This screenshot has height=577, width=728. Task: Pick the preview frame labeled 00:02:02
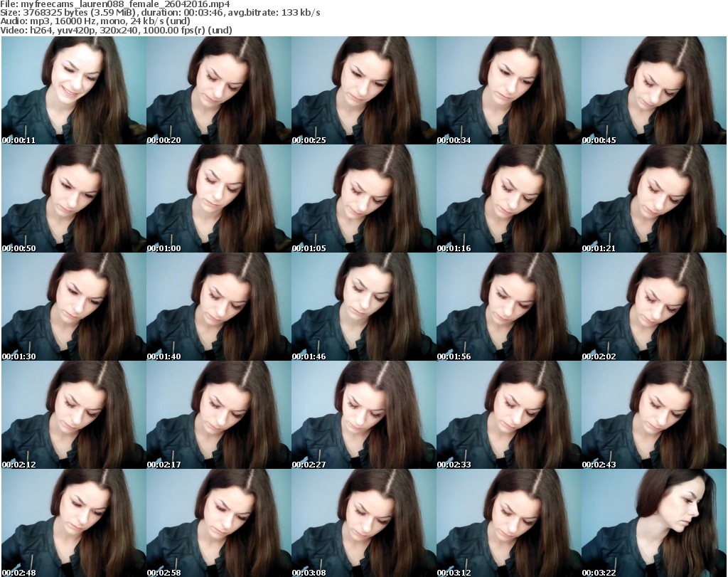pos(654,307)
